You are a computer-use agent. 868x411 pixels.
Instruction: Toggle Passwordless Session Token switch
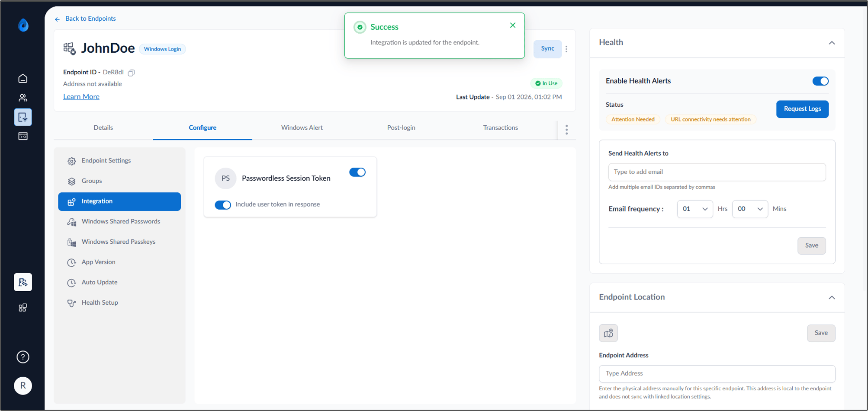click(357, 172)
